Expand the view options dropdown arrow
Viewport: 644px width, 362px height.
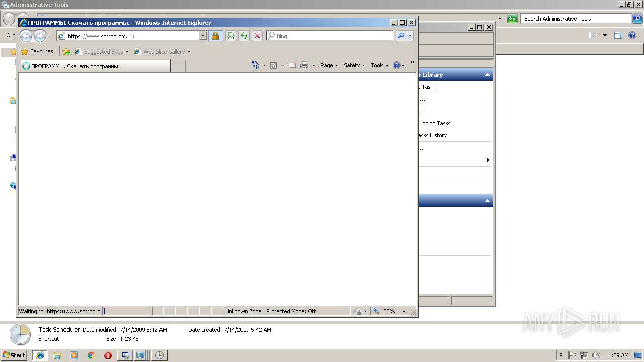coord(605,35)
